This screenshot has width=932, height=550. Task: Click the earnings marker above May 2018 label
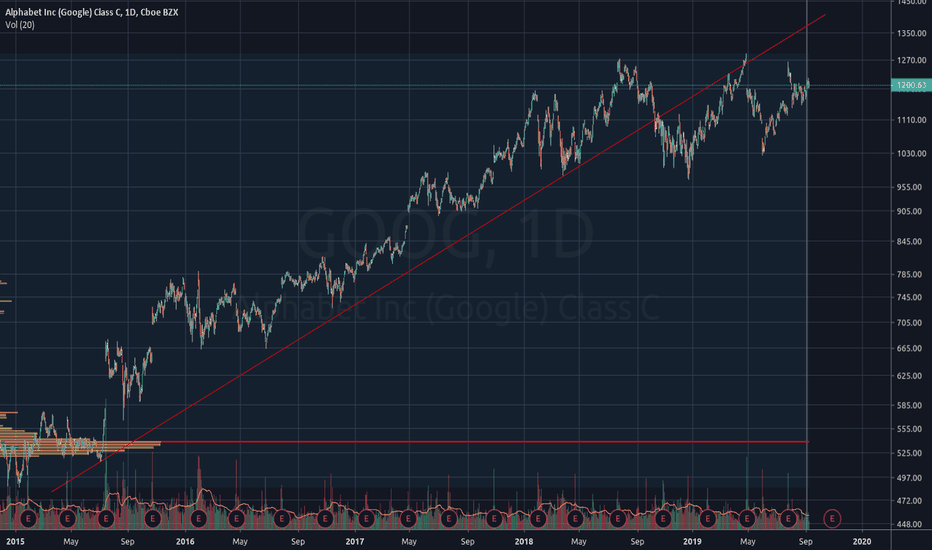point(575,519)
